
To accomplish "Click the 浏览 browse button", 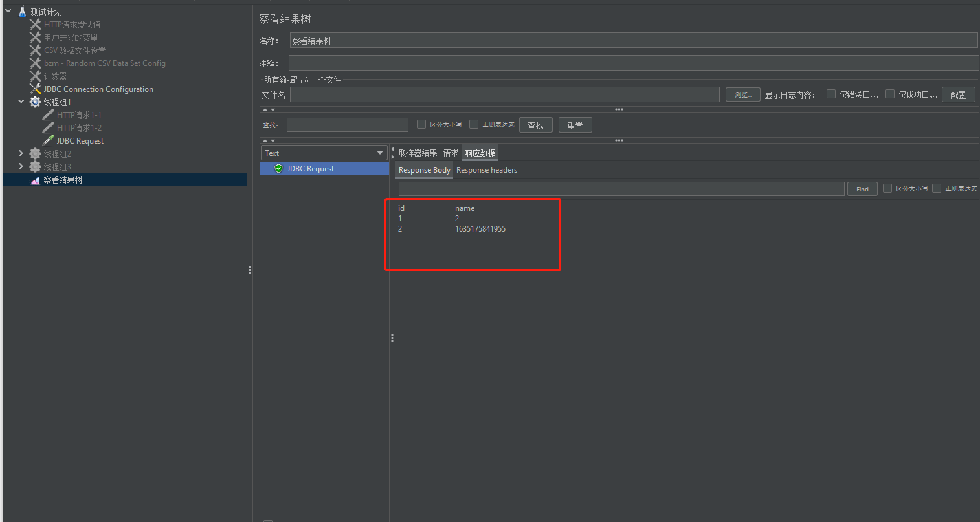I will coord(743,94).
